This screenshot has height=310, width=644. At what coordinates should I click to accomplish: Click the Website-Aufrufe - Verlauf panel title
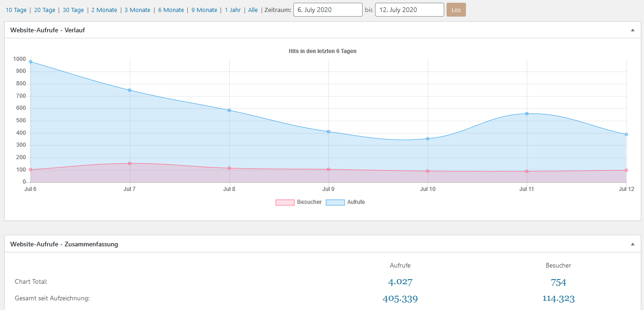48,30
